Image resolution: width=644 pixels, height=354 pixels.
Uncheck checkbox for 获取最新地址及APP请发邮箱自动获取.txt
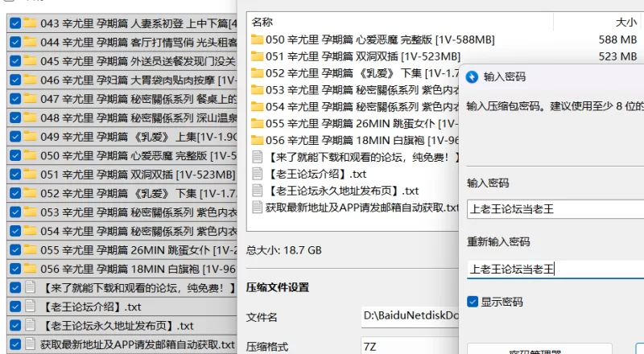point(14,344)
